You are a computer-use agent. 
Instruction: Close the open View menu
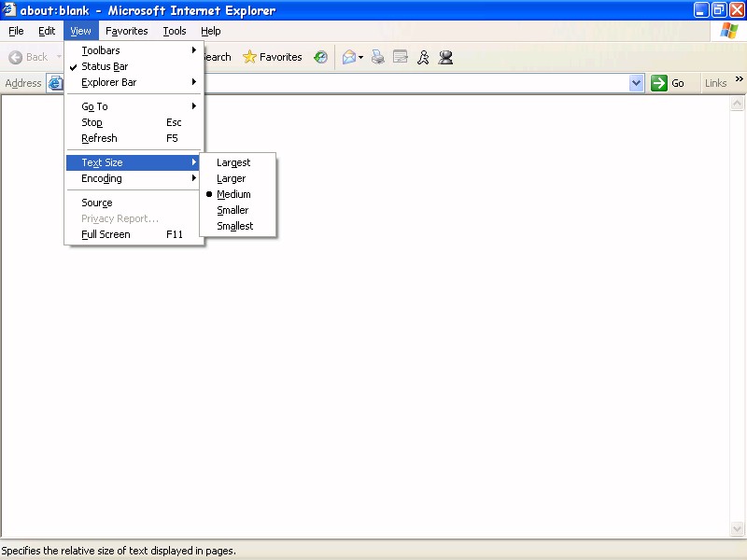tap(80, 31)
